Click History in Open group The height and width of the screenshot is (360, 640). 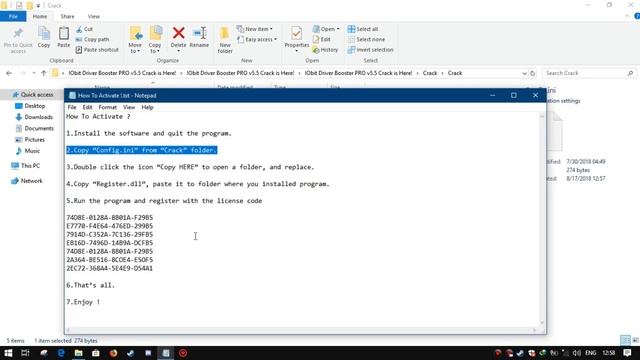coord(325,50)
